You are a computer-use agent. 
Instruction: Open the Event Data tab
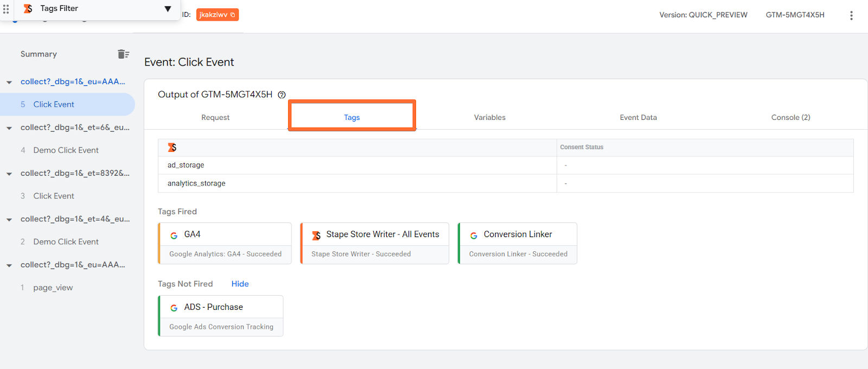coord(638,117)
